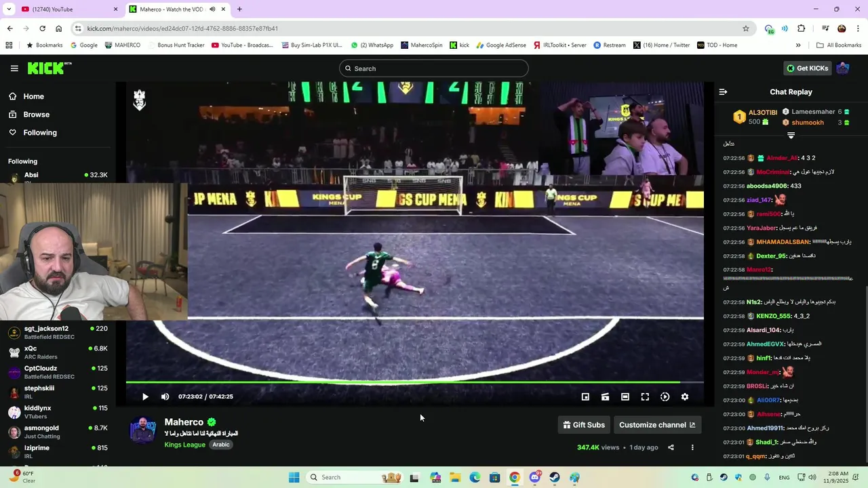
Task: Open a new browser tab
Action: (x=239, y=9)
